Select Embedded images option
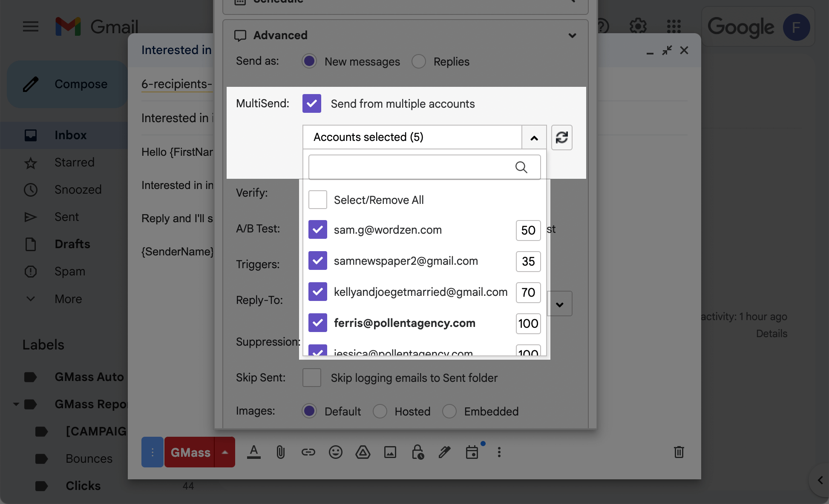This screenshot has height=504, width=829. tap(449, 411)
